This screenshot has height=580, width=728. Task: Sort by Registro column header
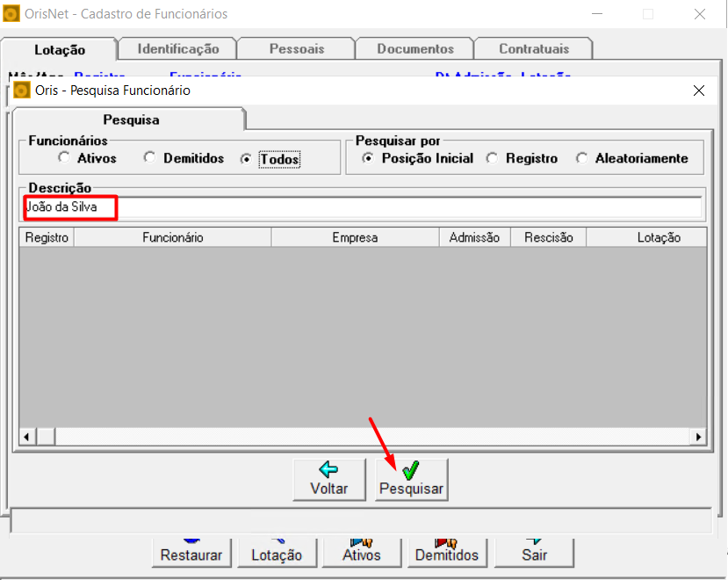47,237
